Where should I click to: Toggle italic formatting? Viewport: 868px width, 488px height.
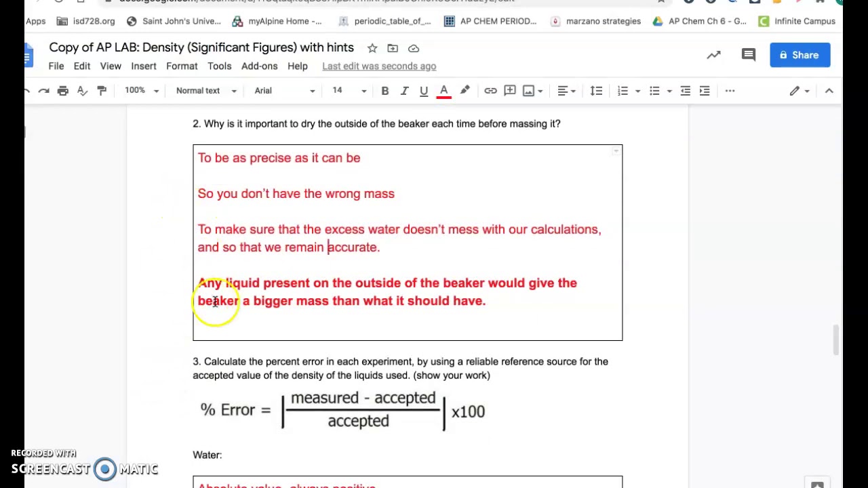(404, 91)
